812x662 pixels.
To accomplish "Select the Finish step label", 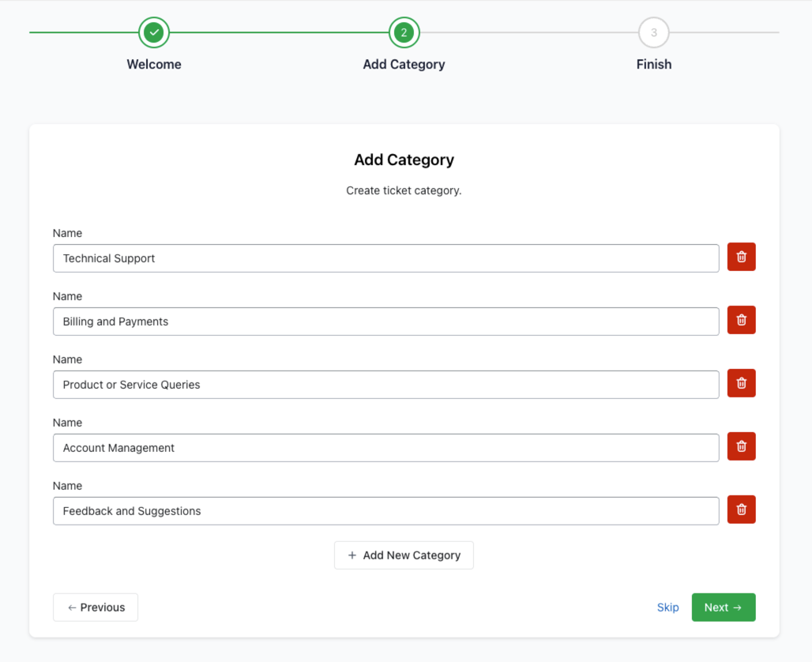I will click(653, 65).
